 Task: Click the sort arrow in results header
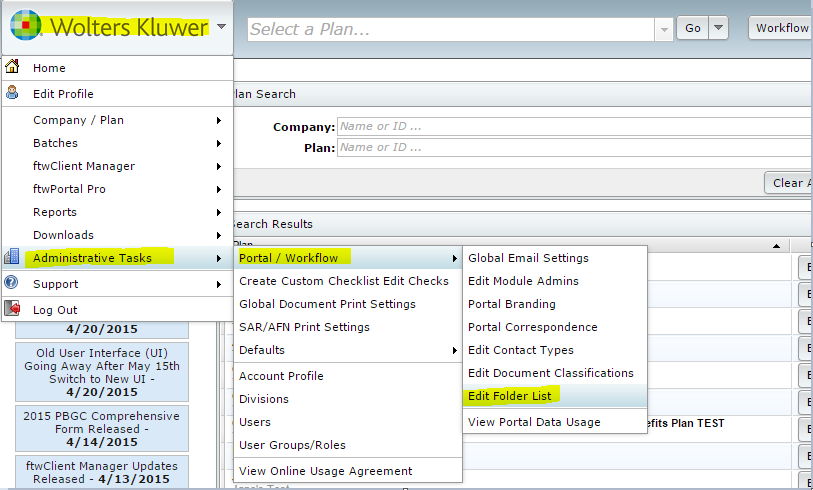point(776,246)
